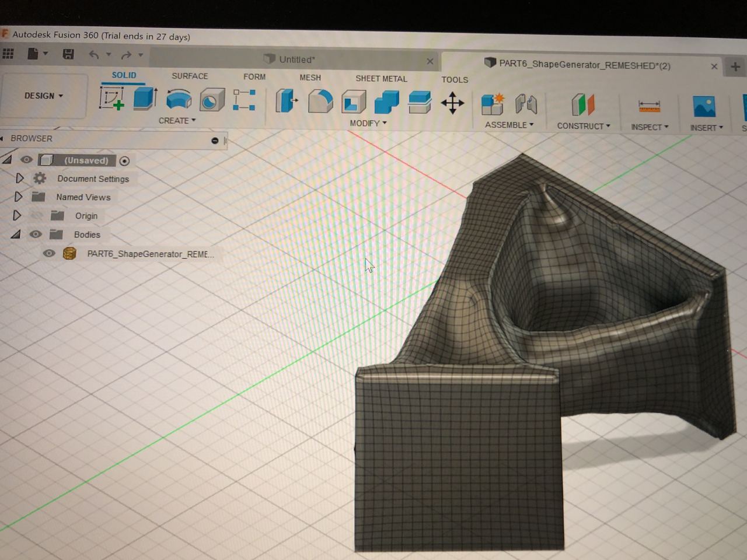
Task: Click the Document Settings gear icon
Action: (x=40, y=178)
